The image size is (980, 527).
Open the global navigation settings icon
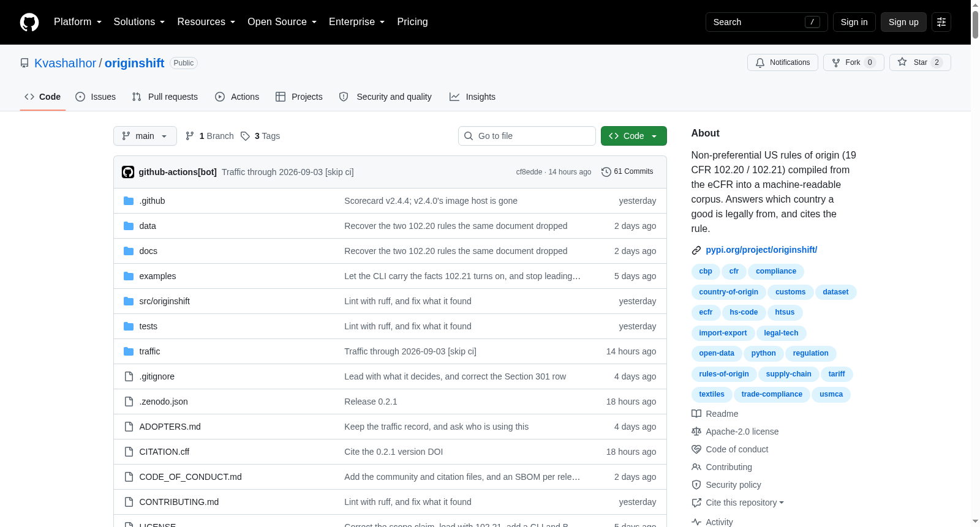[941, 22]
